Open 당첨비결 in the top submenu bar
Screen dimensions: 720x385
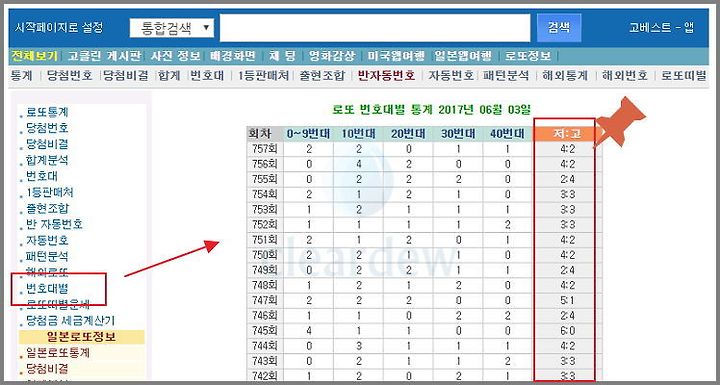(126, 75)
